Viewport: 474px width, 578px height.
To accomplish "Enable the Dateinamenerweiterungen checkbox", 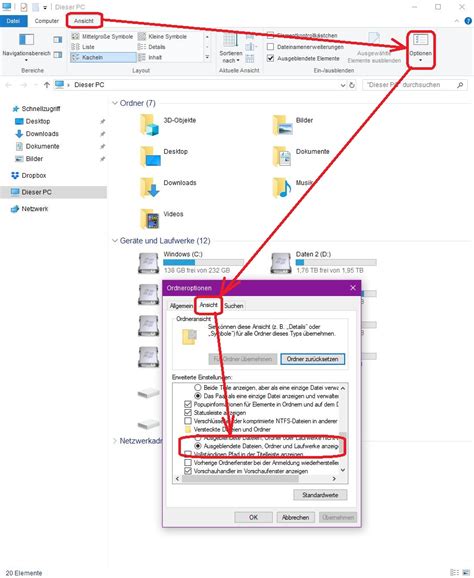I will click(271, 47).
